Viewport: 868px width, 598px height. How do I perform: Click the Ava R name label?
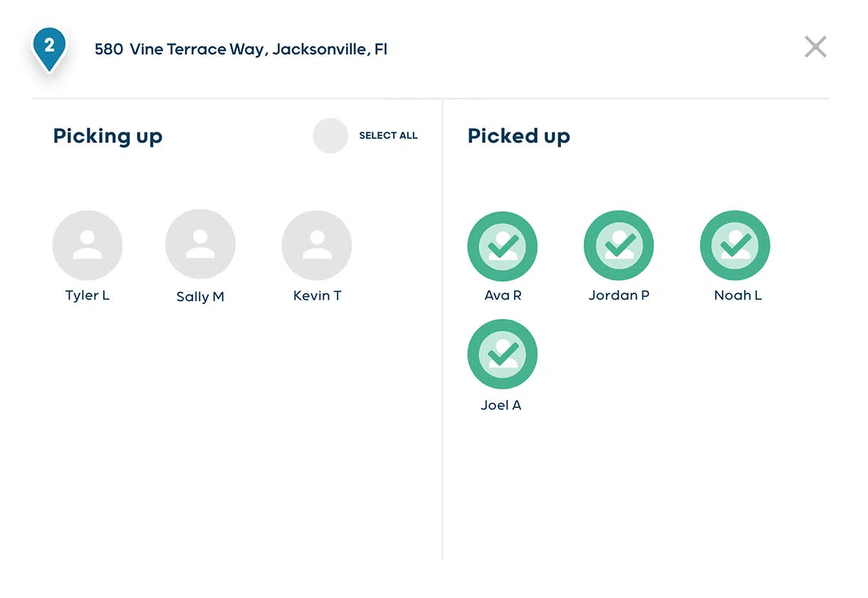pos(503,295)
